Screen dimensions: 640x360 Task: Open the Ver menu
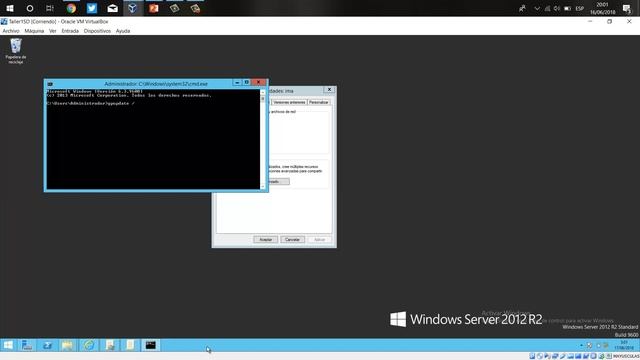pos(53,31)
